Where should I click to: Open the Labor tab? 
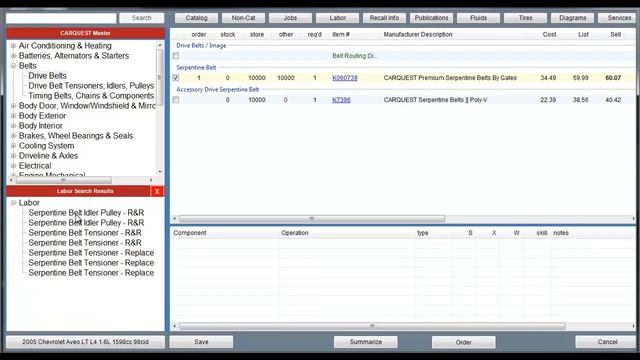338,18
